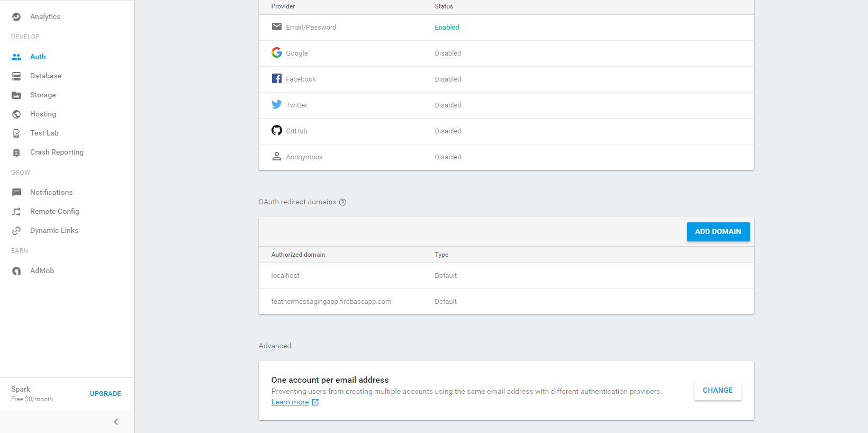Open the Notifications menu item
The height and width of the screenshot is (433, 868).
[51, 193]
